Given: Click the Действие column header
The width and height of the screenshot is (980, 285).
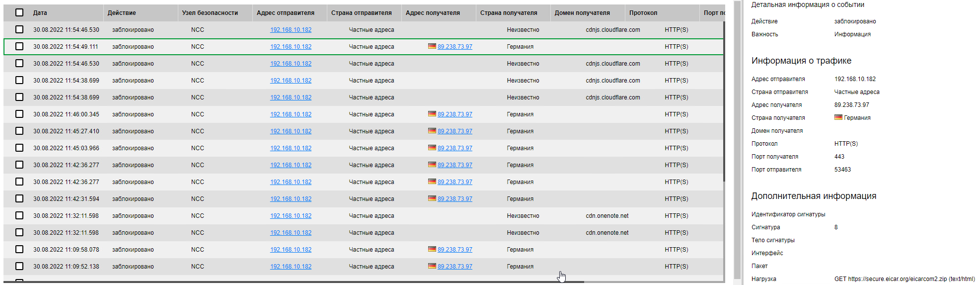Looking at the screenshot, I should click(x=122, y=13).
